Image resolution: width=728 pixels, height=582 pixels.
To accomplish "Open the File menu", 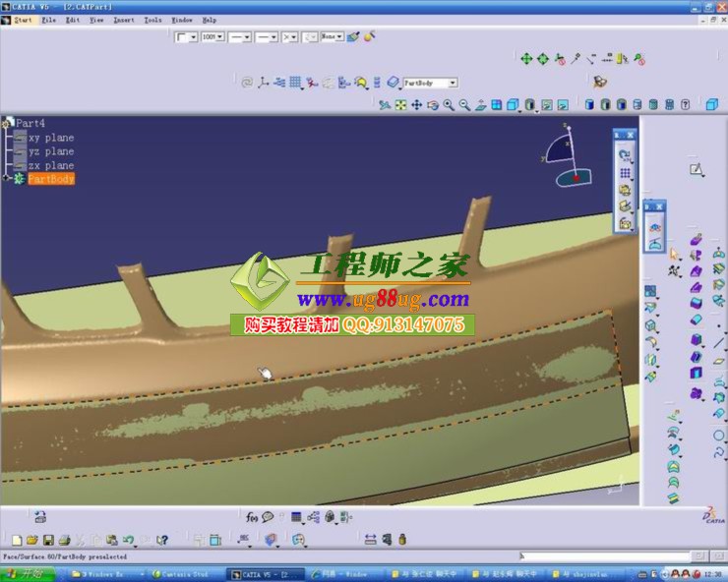I will (x=49, y=20).
